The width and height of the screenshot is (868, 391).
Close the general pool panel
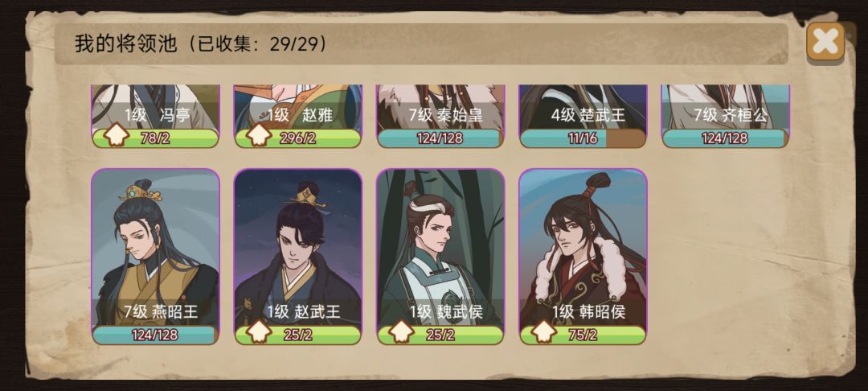825,42
